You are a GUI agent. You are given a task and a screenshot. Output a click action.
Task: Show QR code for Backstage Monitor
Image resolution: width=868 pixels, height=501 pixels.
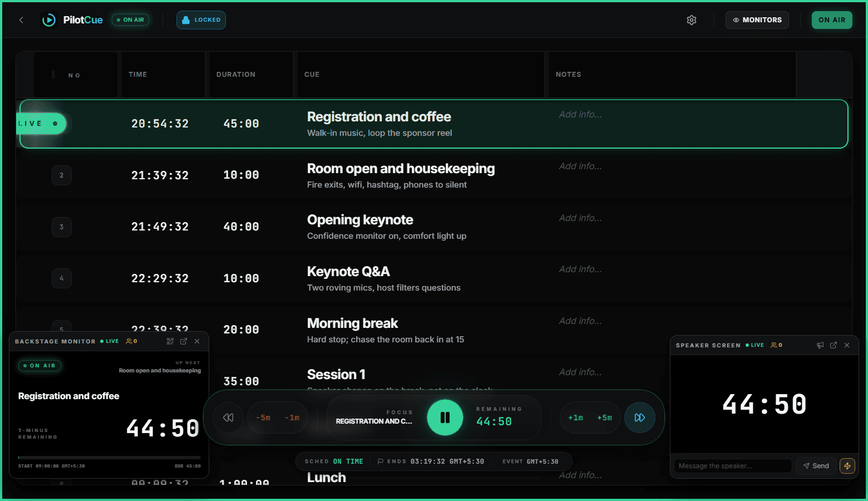click(x=170, y=341)
